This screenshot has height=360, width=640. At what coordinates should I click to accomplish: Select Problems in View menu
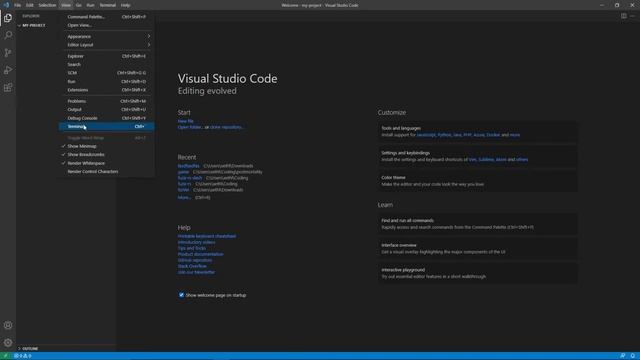[107, 101]
